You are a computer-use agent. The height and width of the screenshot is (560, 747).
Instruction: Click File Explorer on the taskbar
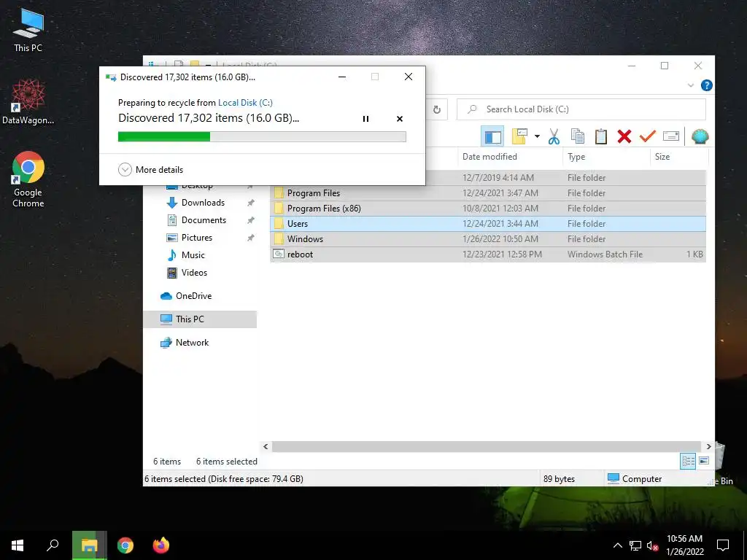click(89, 545)
